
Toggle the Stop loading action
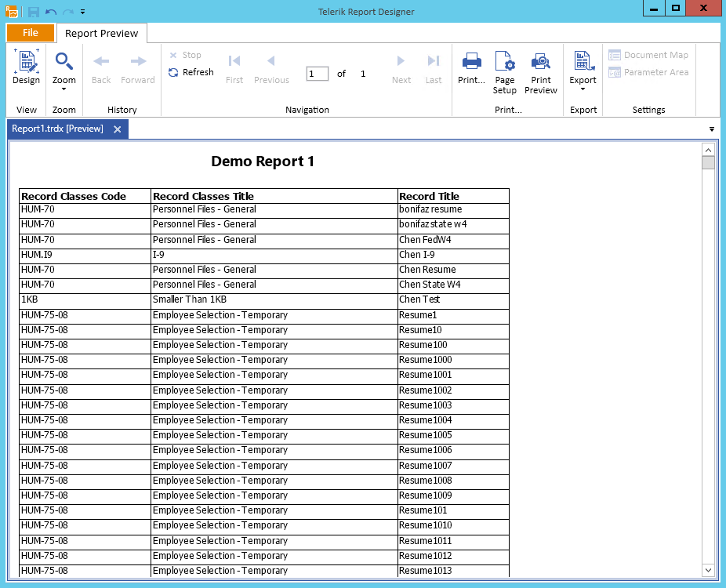tap(187, 55)
